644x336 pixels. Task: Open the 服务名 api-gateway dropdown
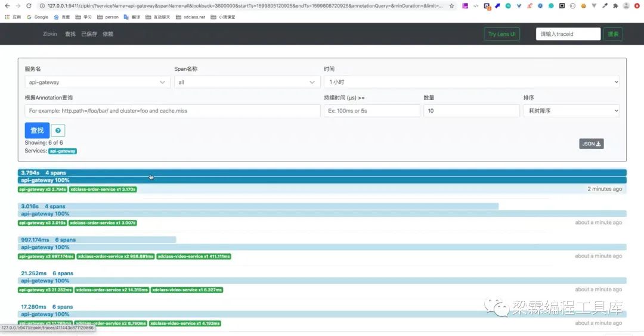coord(97,82)
